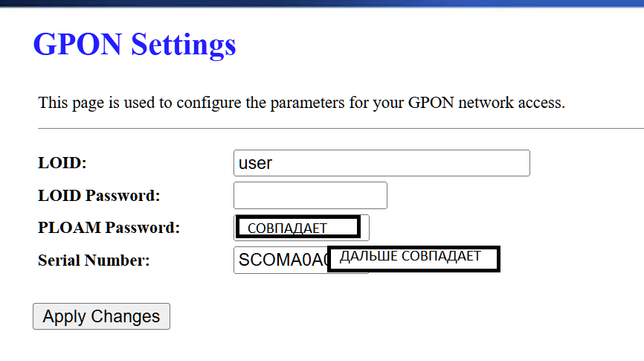The image size is (644, 361).
Task: Click the Serial Number: label
Action: [94, 261]
